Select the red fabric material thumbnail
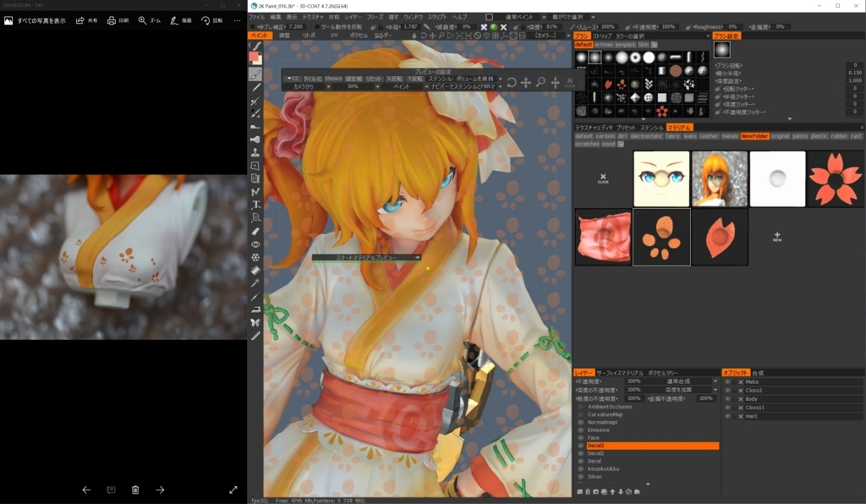866x504 pixels. pos(603,237)
